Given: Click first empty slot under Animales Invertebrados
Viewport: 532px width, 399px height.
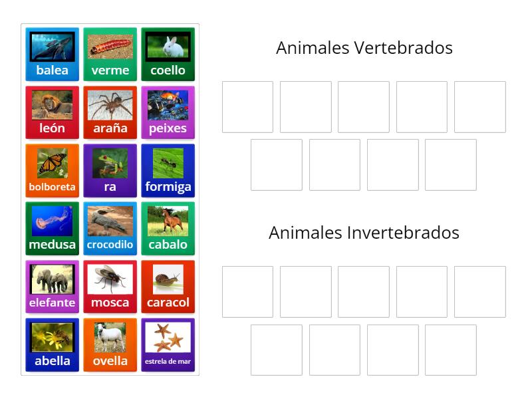Looking at the screenshot, I should pyautogui.click(x=247, y=292).
